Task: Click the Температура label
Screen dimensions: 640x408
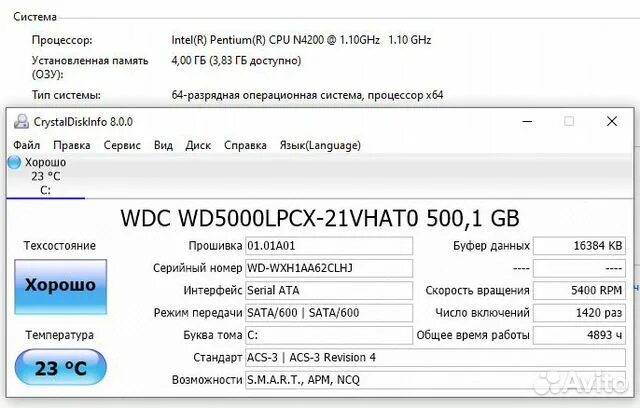Action: pos(60,335)
